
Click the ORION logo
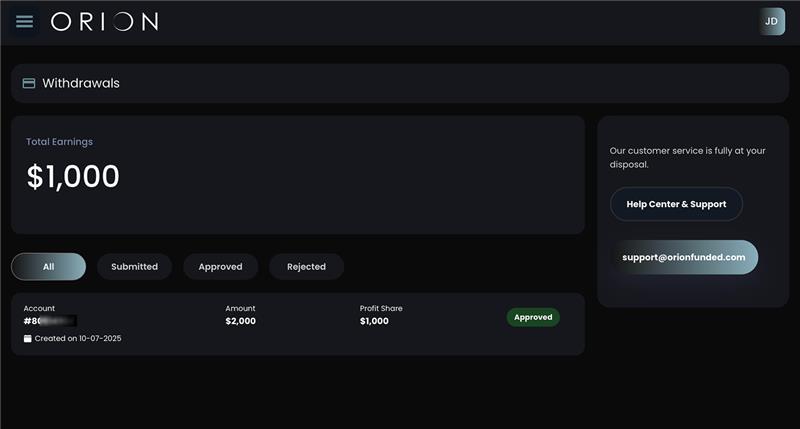[105, 22]
